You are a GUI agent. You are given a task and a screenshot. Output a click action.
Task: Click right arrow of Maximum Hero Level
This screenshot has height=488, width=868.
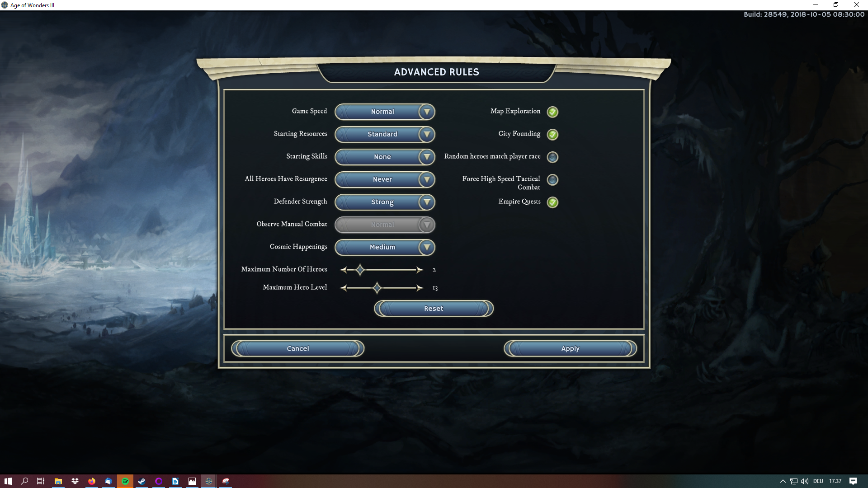(420, 288)
